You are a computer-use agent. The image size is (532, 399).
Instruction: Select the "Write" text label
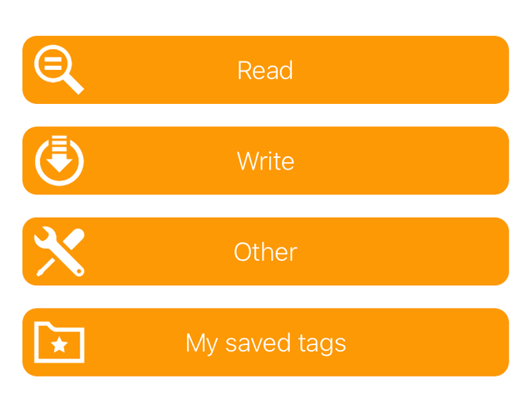point(265,160)
